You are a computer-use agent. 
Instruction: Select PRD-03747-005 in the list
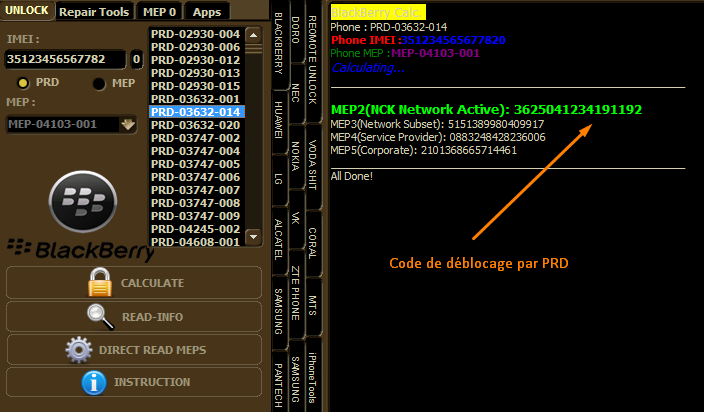tap(196, 164)
